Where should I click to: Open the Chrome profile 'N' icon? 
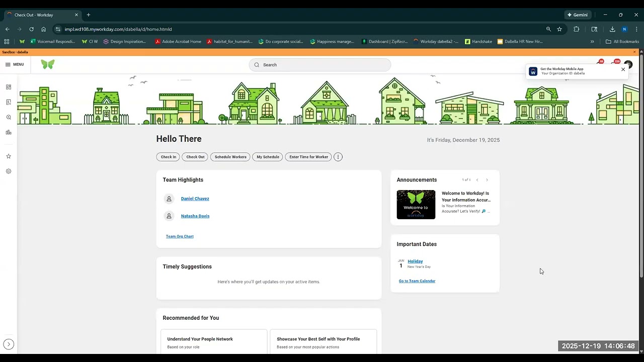point(624,29)
